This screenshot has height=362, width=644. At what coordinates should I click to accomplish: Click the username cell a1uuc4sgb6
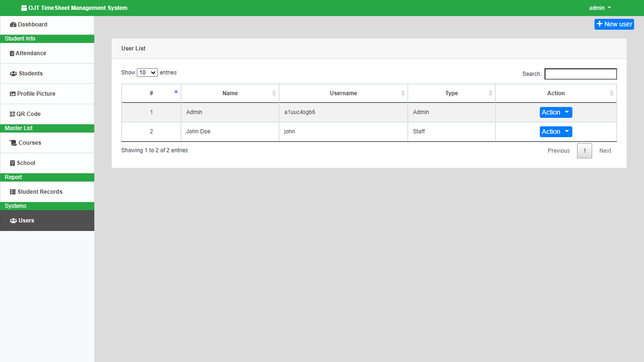343,112
